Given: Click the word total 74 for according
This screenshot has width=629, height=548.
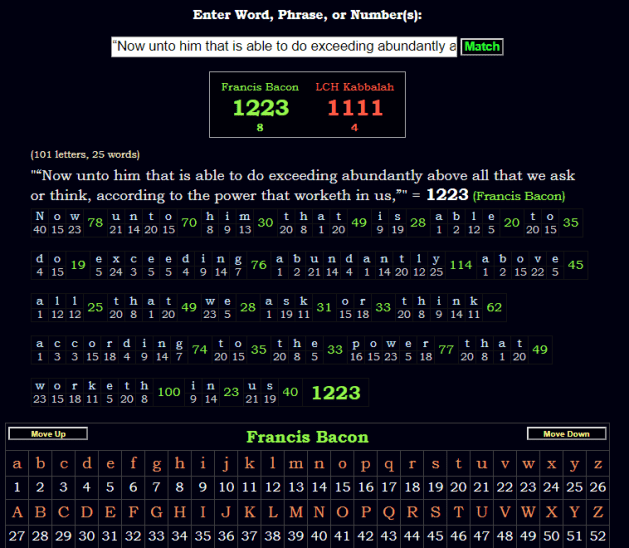Looking at the screenshot, I should (x=199, y=350).
